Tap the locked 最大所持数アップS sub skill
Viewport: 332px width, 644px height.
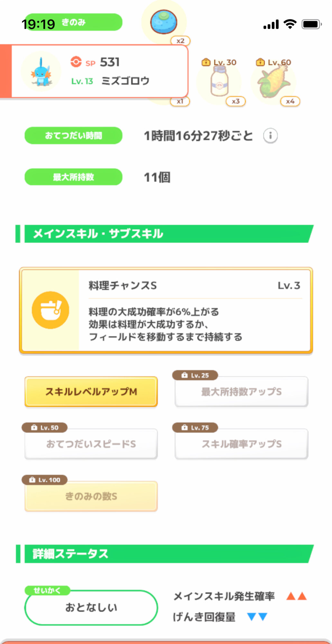[x=241, y=392]
